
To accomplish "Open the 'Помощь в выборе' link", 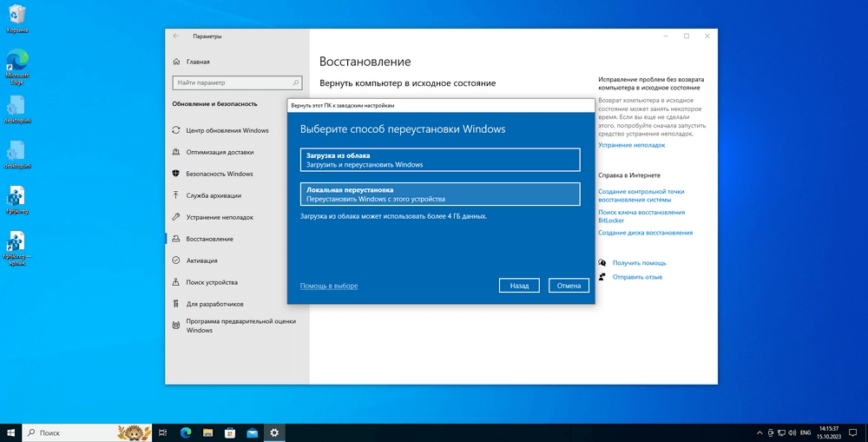I will coord(328,286).
